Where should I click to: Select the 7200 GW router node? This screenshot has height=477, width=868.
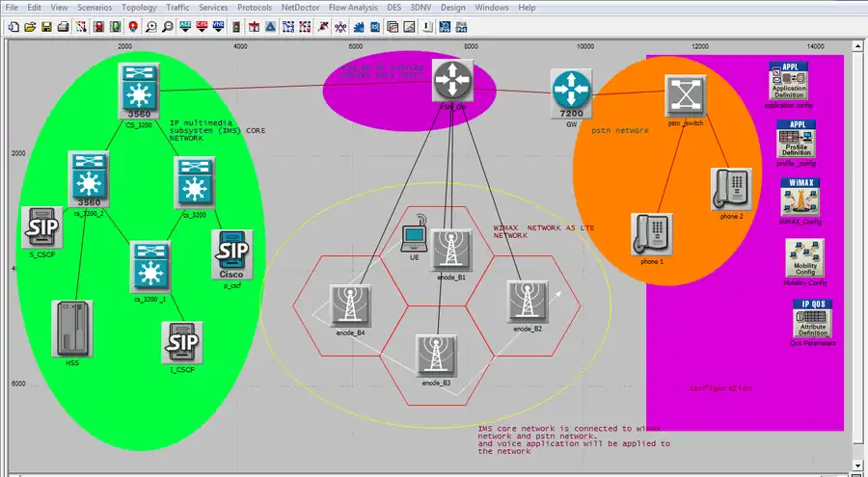point(571,93)
